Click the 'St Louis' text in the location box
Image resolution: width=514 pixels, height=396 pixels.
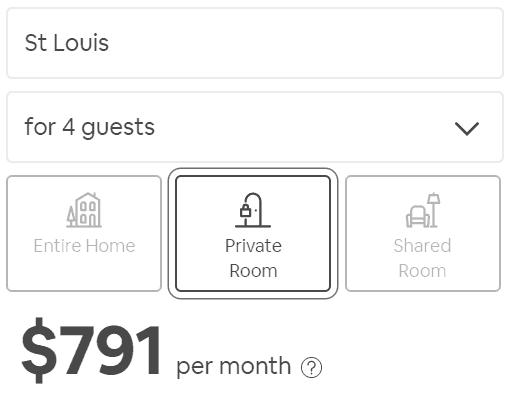point(67,43)
